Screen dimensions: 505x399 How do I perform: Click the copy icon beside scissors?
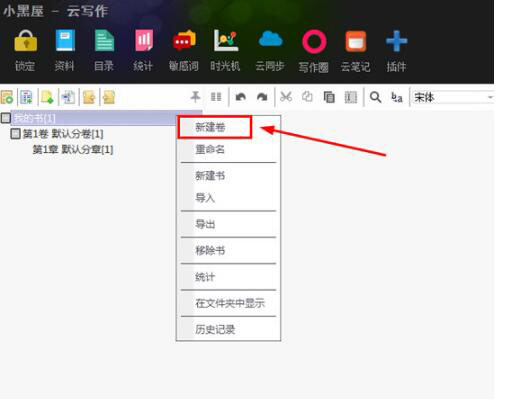307,97
